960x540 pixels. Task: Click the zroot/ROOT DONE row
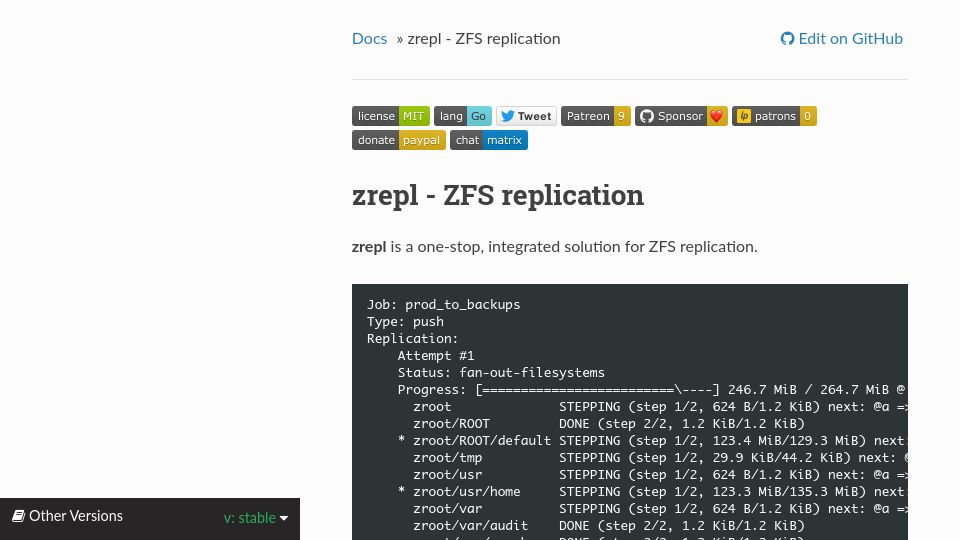point(609,424)
